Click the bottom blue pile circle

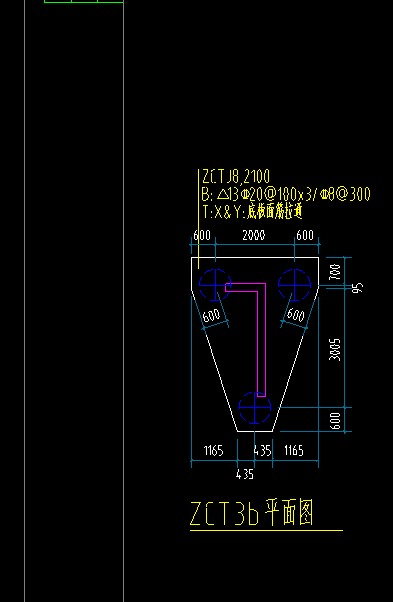point(255,407)
